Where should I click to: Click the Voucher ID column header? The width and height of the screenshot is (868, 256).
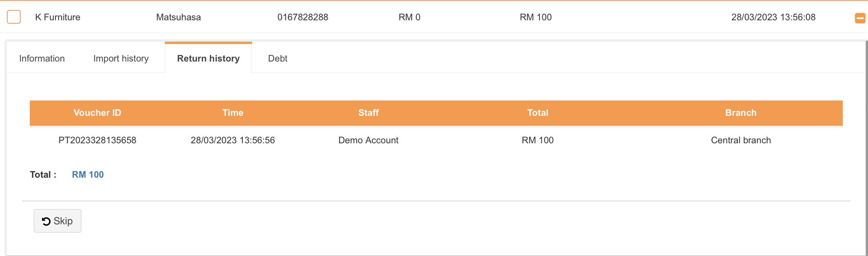click(x=97, y=113)
